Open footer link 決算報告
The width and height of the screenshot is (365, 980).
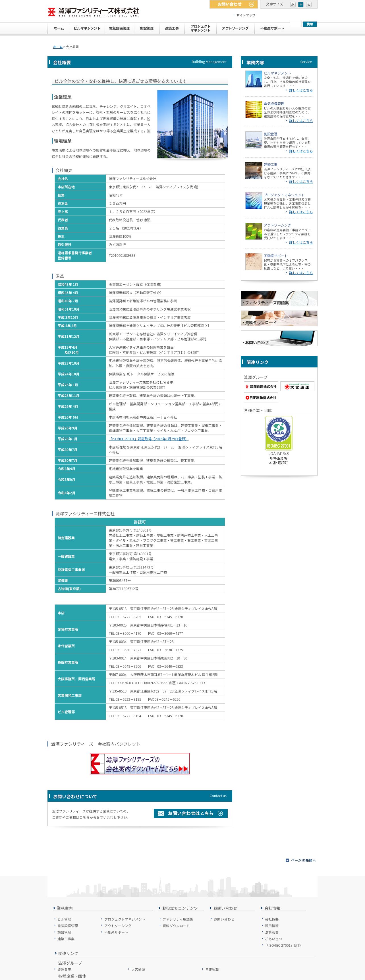point(271,933)
